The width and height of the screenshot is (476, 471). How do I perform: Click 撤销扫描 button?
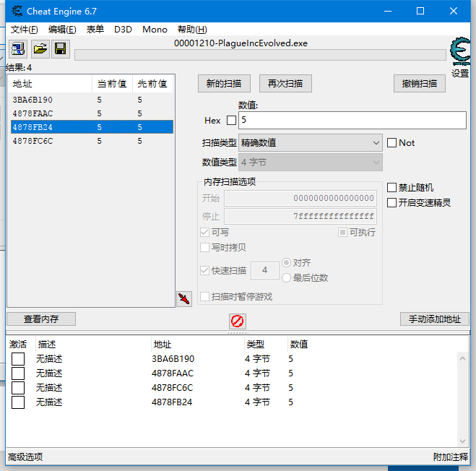420,84
